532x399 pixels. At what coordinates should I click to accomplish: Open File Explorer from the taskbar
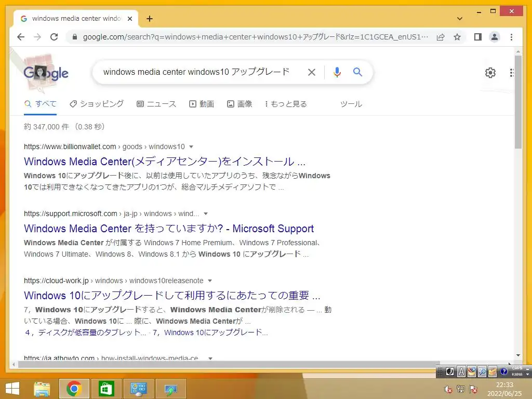[42, 389]
